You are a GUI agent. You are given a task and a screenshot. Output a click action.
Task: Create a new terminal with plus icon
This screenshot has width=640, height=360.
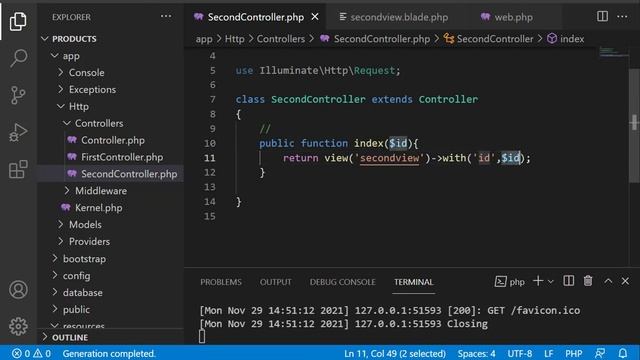(x=538, y=281)
